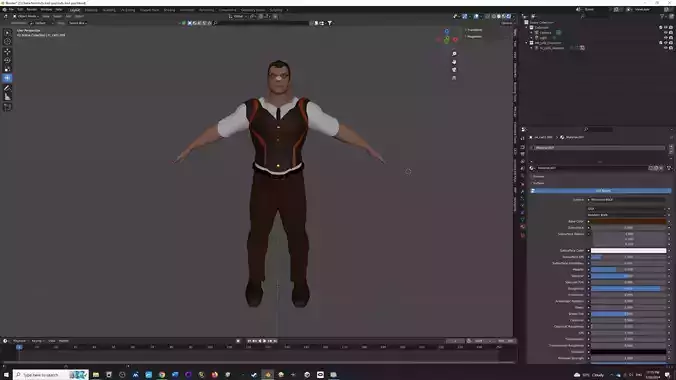The height and width of the screenshot is (380, 676).
Task: Hide Collection using its eye icon
Action: coord(666,28)
